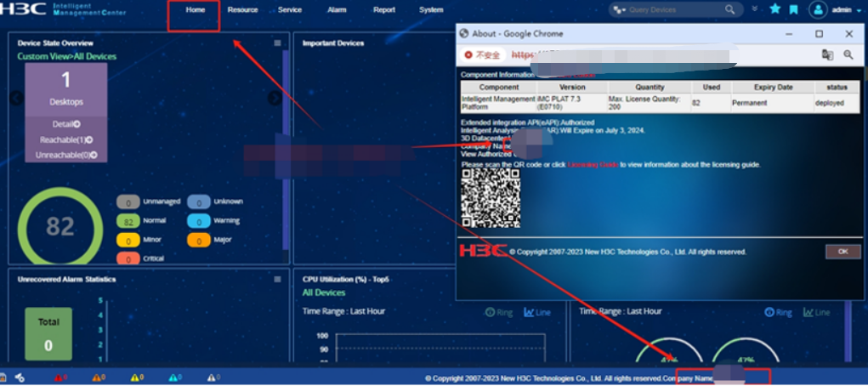The image size is (868, 386).
Task: Switch CPU Utilization chart to Line
Action: pyautogui.click(x=537, y=312)
